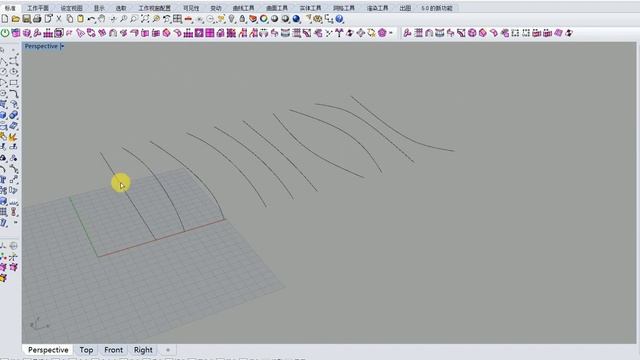Switch to the 显示 toolbar tab
Screen dimensions: 640x360
(99, 8)
